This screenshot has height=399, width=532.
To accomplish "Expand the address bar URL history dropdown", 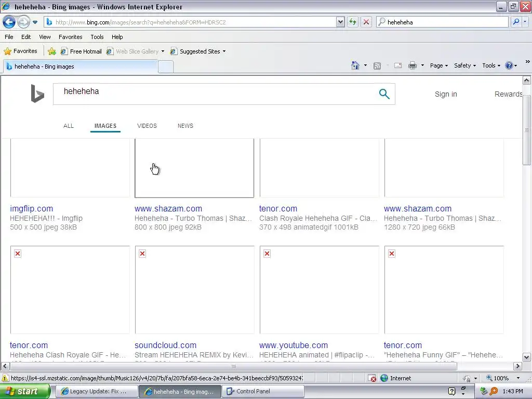I will coord(340,22).
